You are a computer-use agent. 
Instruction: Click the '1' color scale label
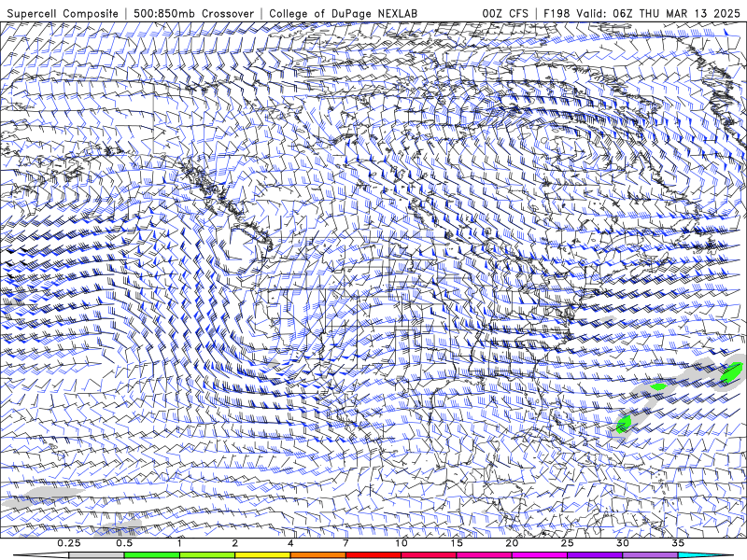[179, 543]
